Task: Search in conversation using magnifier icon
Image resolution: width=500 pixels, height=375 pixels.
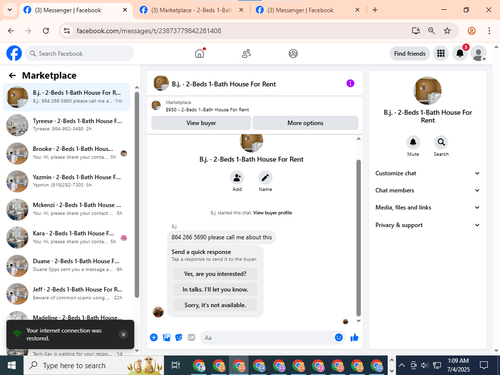Action: [x=441, y=142]
